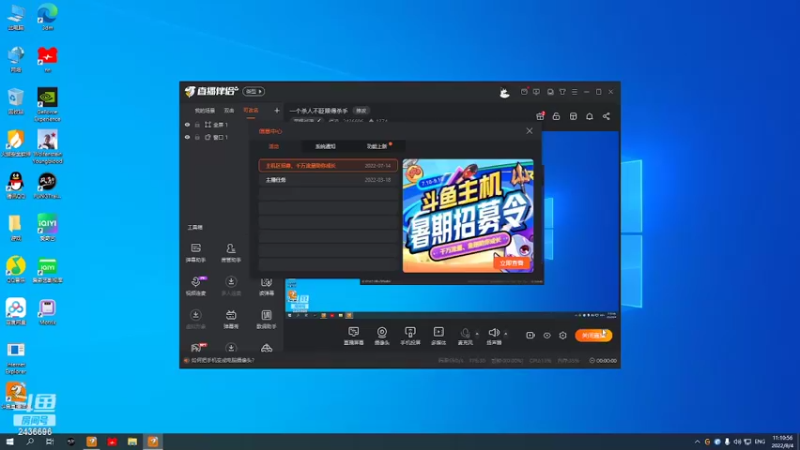Image resolution: width=800 pixels, height=450 pixels.
Task: Switch to the second scene tab
Action: (229, 110)
